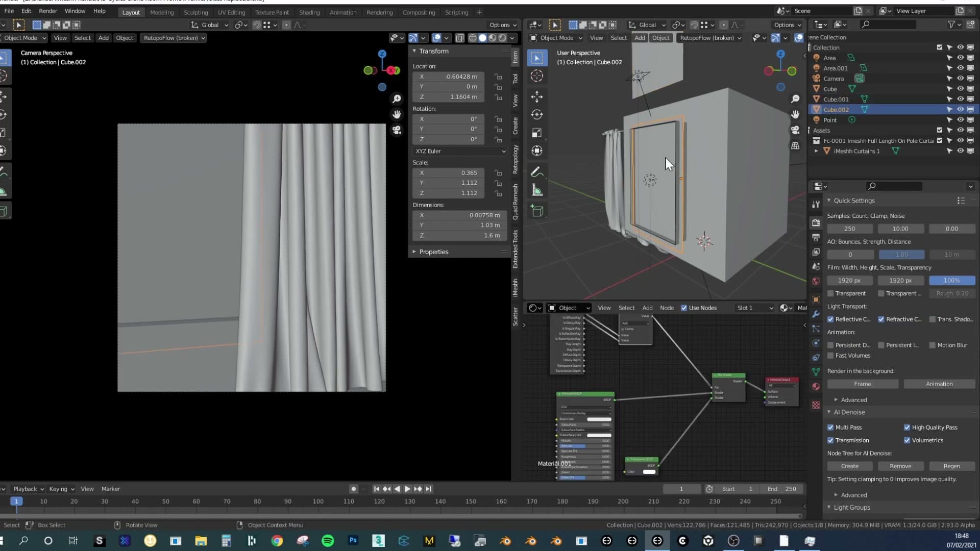
Task: Open Render properties tab icon
Action: pos(816,223)
